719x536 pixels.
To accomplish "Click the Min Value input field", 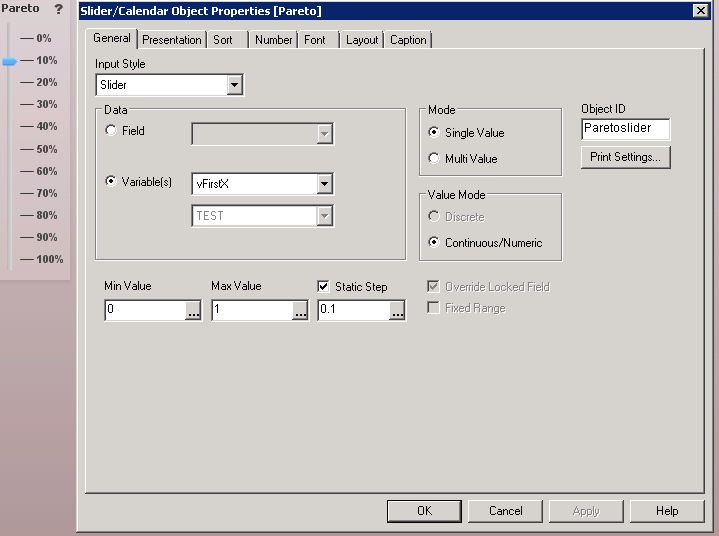I will pyautogui.click(x=145, y=310).
